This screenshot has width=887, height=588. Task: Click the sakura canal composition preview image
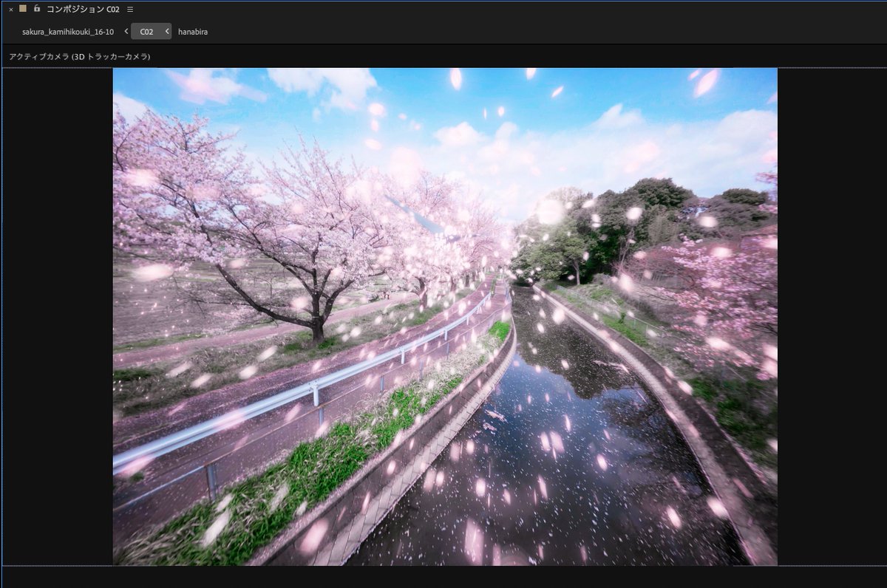[445, 317]
